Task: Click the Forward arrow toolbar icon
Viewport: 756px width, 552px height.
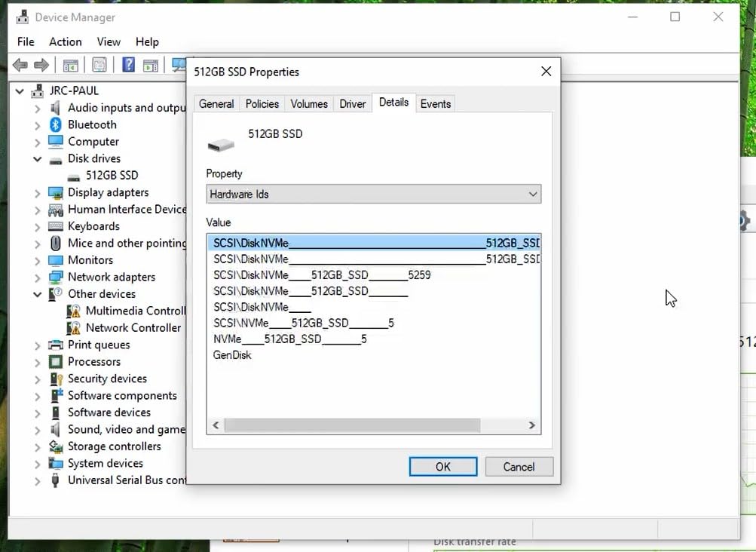Action: (x=41, y=65)
